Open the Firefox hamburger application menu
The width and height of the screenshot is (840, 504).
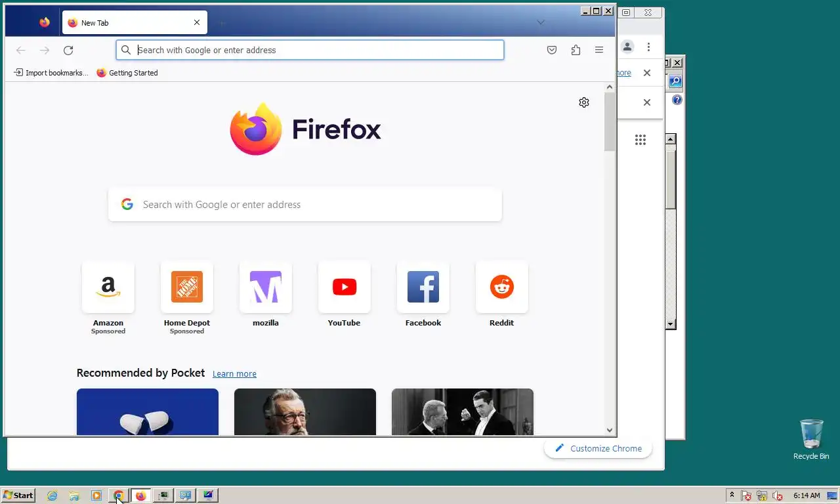click(599, 51)
